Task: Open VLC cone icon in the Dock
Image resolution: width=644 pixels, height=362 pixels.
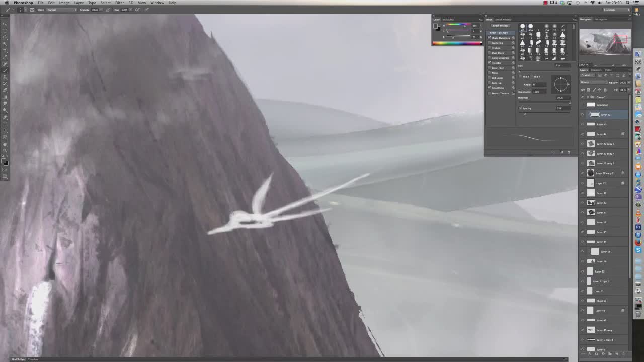Action: point(638,212)
